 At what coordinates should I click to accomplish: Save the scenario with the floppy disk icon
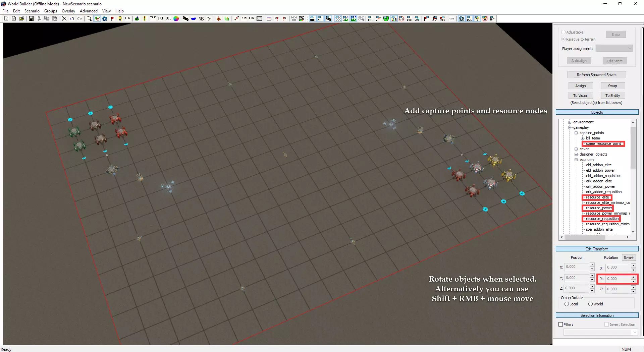[31, 19]
